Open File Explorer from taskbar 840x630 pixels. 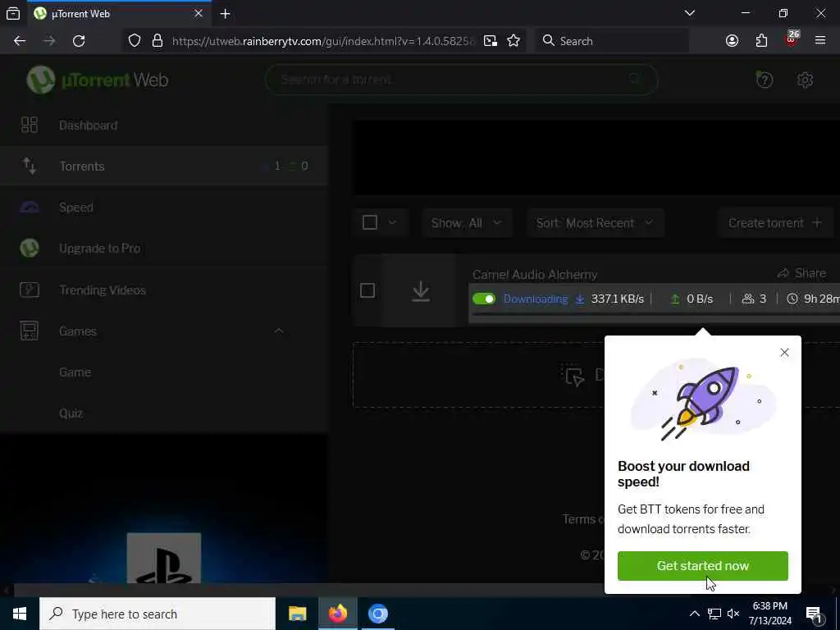[297, 614]
